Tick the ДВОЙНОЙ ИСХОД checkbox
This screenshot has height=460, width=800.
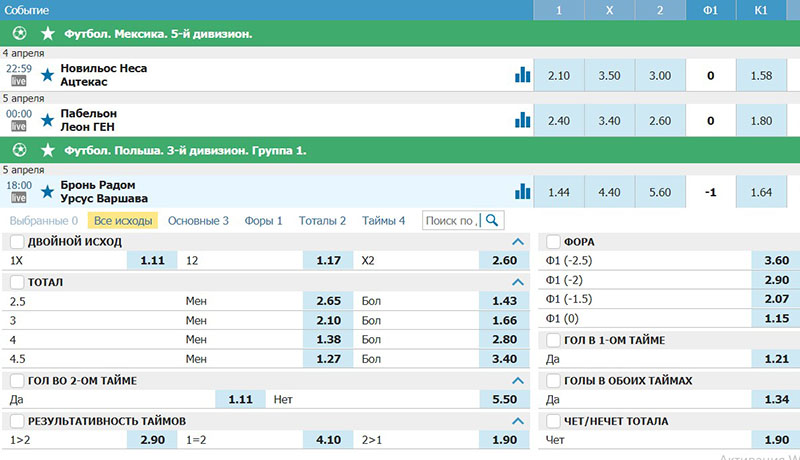pyautogui.click(x=17, y=242)
